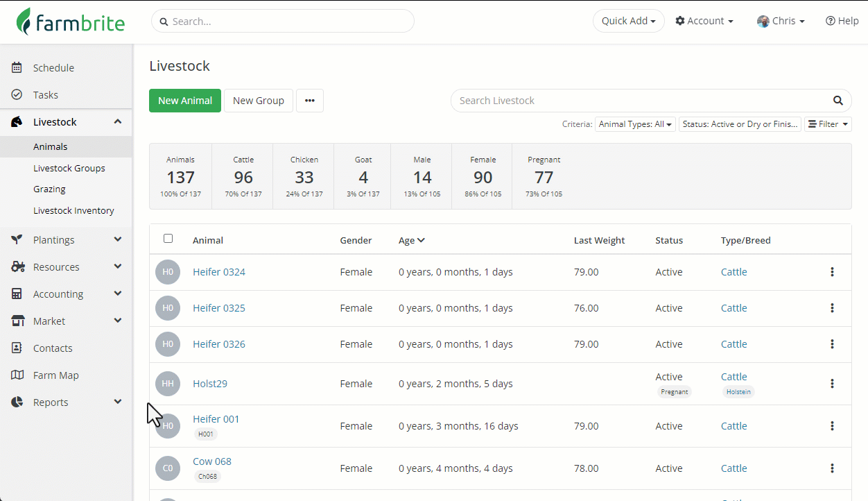Screen dimensions: 868x501
Task: Click the Cattle type link for Heifer 0325
Action: click(x=734, y=308)
